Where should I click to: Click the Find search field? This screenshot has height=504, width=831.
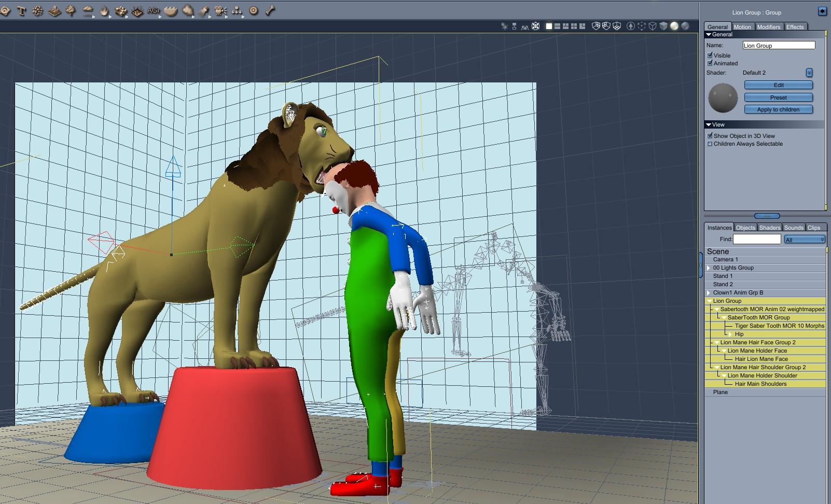757,239
